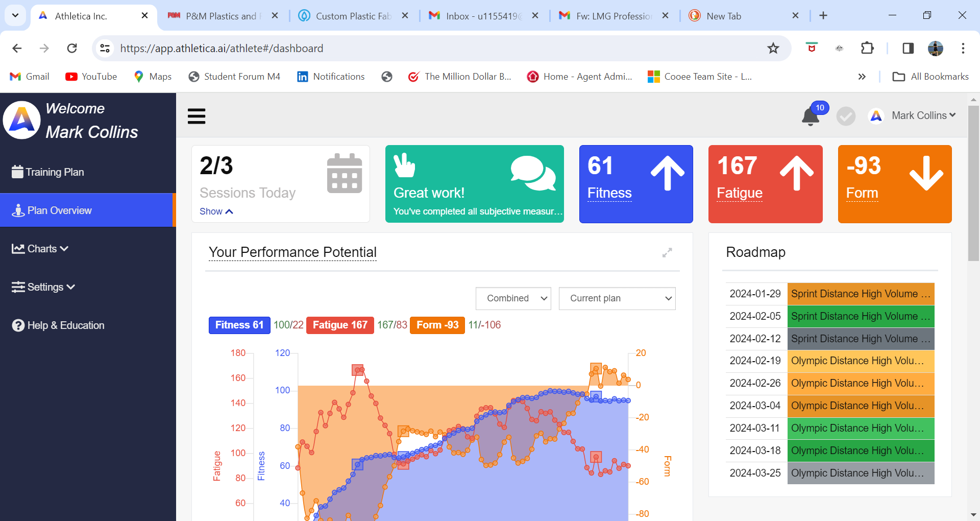Viewport: 980px width, 521px height.
Task: Open the tab search dropdown arrow
Action: point(15,15)
